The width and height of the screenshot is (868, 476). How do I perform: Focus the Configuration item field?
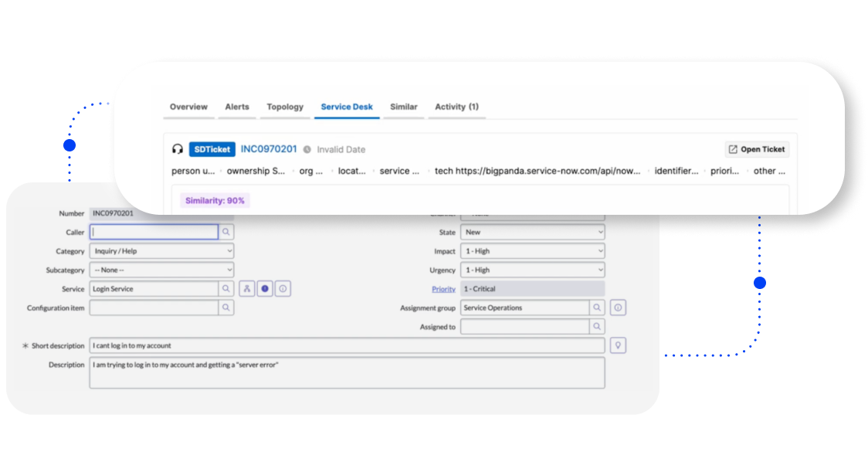tap(154, 308)
